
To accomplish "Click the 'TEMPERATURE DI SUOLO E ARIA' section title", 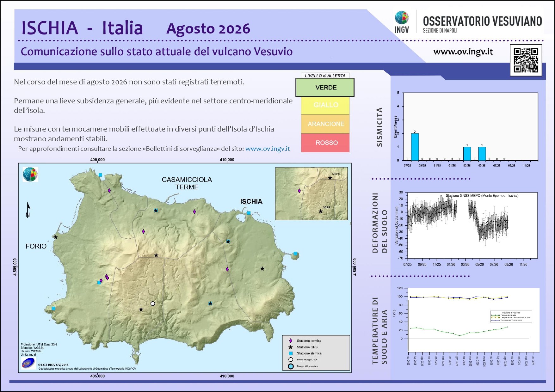I will (x=379, y=331).
